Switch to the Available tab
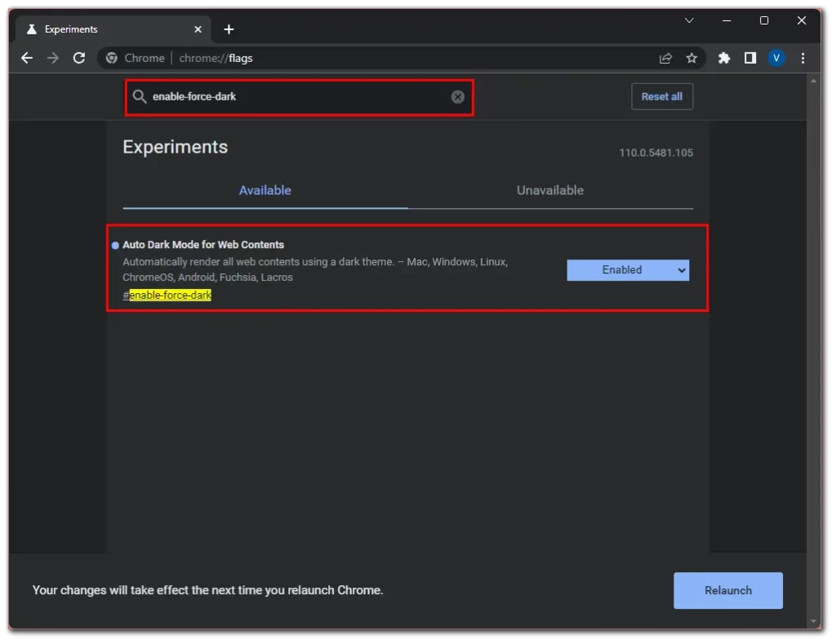The image size is (836, 644). [x=265, y=190]
